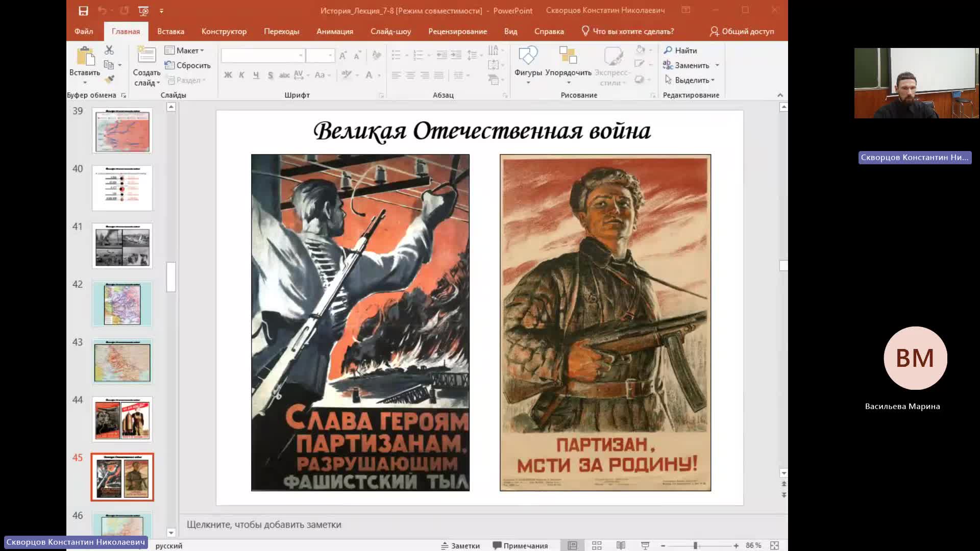Open Font dialog launcher

pos(381,95)
